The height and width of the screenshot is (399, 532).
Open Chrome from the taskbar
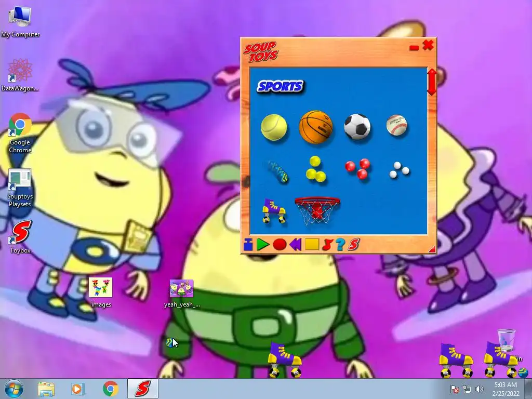click(x=111, y=389)
